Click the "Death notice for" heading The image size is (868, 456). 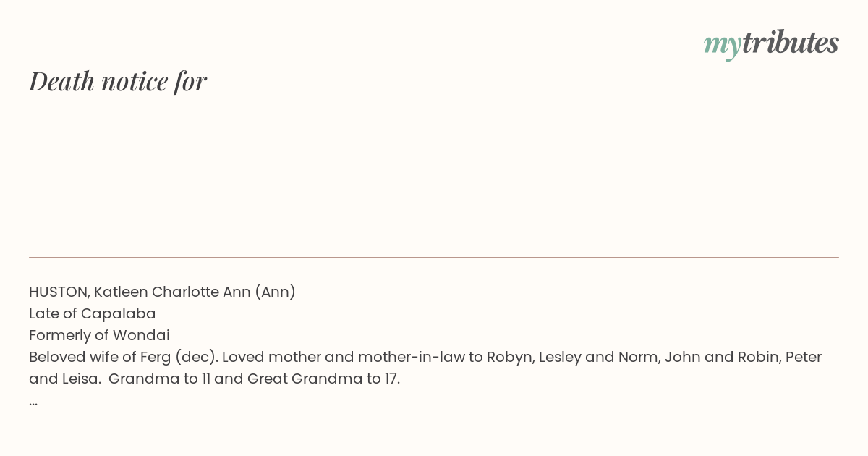[118, 81]
